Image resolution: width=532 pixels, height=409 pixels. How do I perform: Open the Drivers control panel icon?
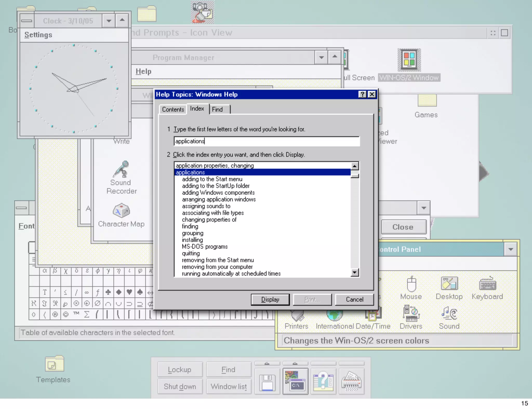point(411,313)
